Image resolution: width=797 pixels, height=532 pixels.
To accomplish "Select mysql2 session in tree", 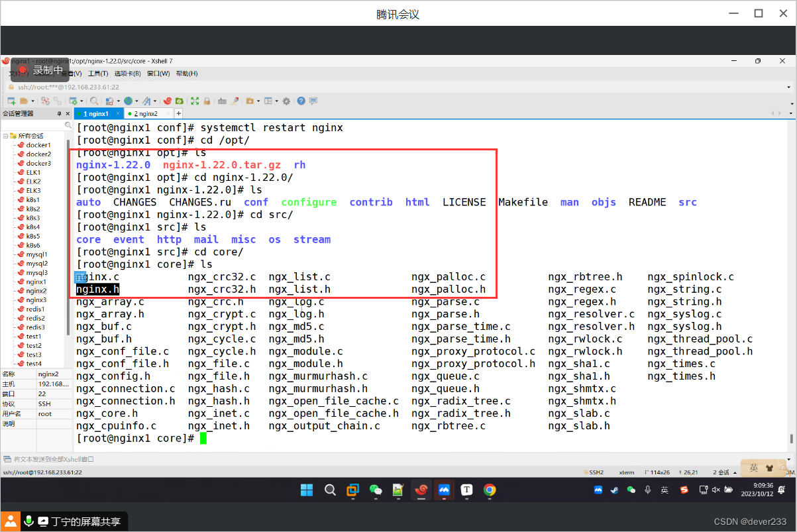I will click(x=36, y=264).
